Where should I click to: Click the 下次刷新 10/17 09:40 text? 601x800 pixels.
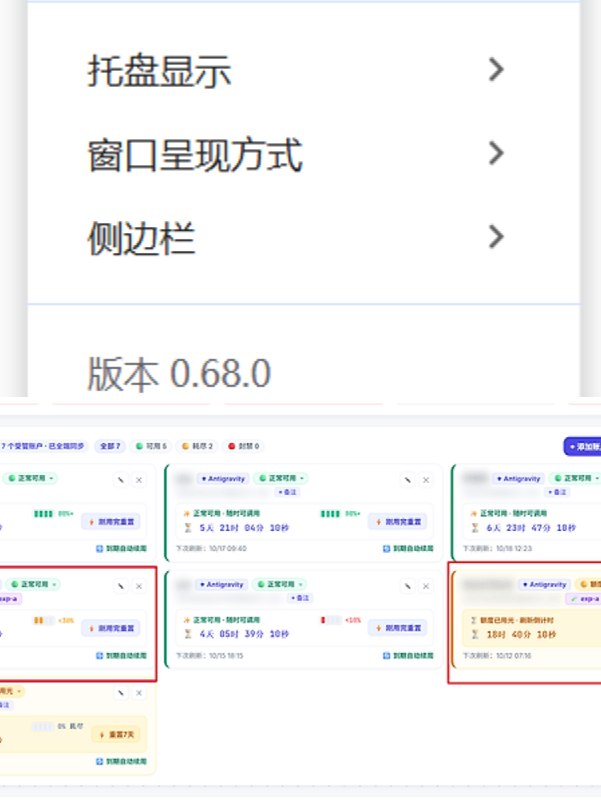pos(211,548)
